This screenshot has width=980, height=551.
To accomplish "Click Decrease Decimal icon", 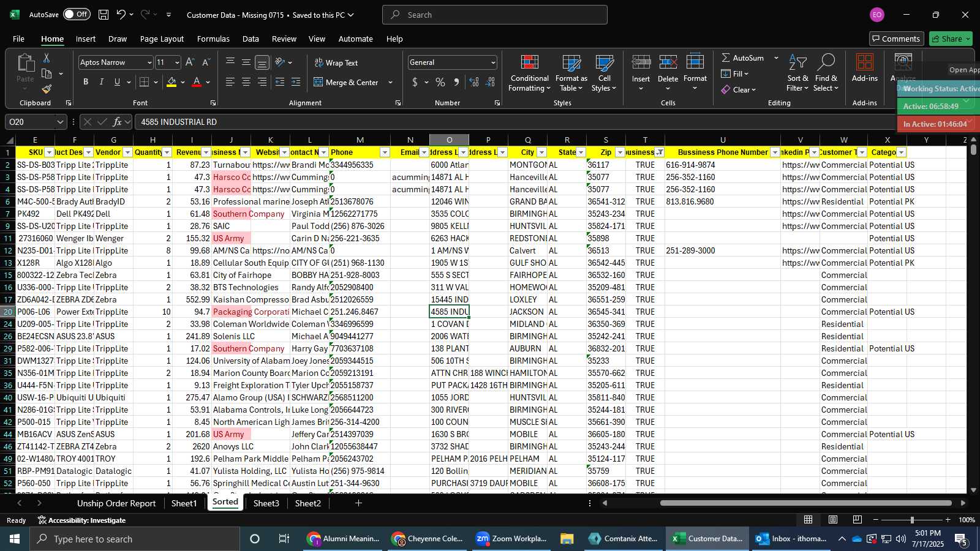I will [x=490, y=82].
